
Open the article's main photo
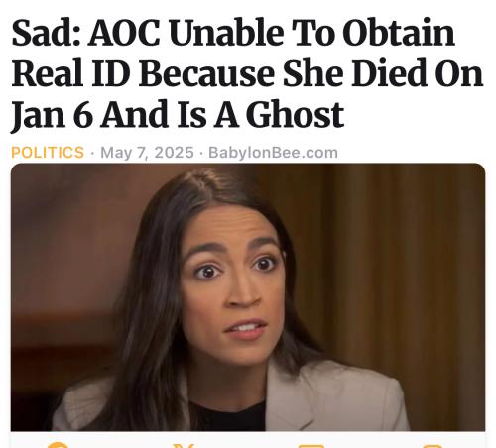(x=248, y=297)
